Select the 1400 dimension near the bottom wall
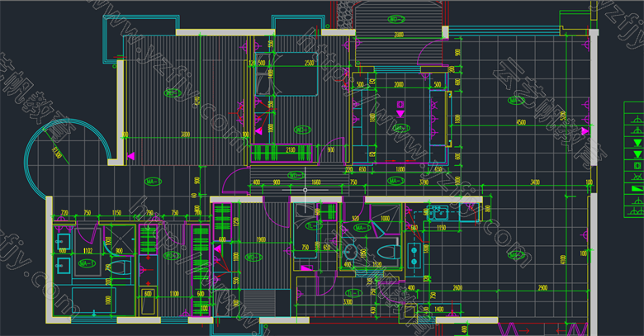644x336 pixels. point(438,309)
